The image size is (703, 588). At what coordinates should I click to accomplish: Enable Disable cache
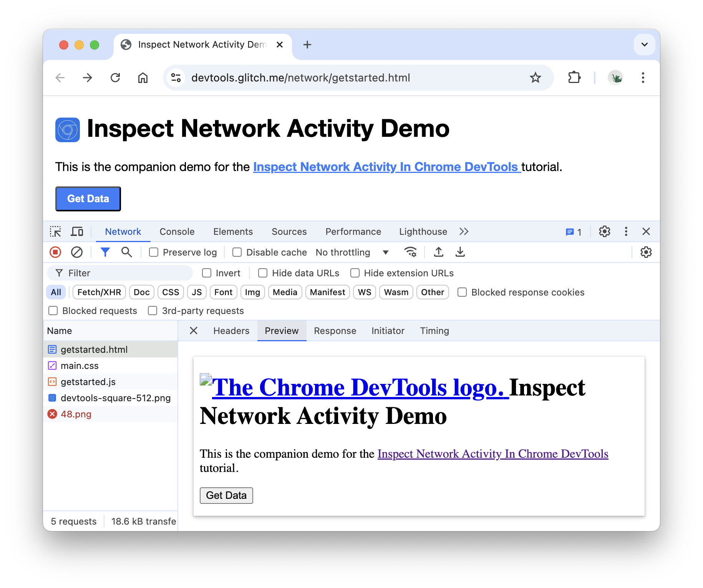237,252
